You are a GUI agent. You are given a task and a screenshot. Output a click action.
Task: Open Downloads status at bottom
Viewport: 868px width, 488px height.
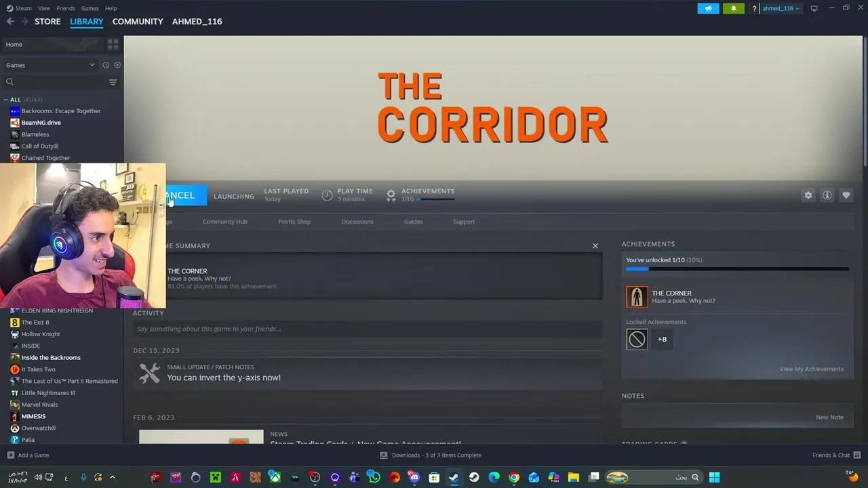click(431, 455)
